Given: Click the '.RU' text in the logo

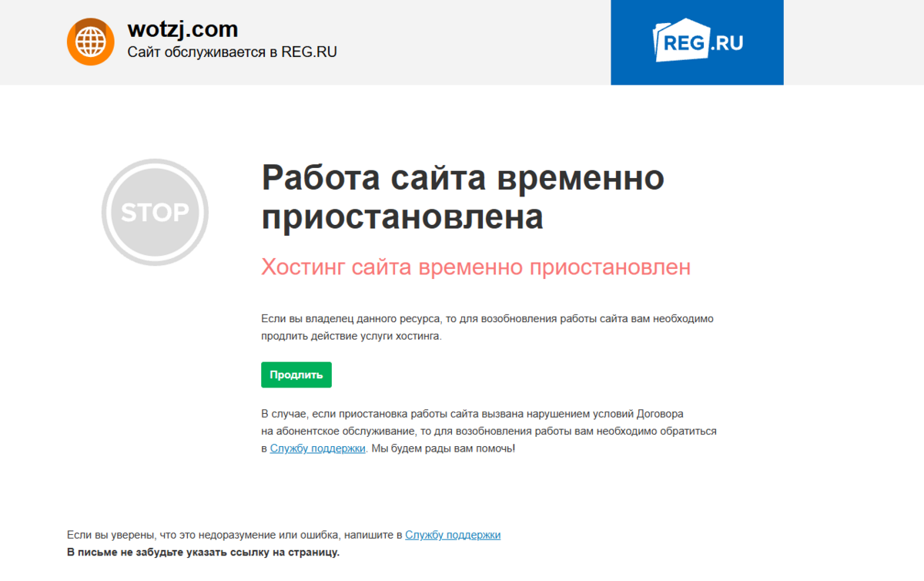Looking at the screenshot, I should point(726,42).
